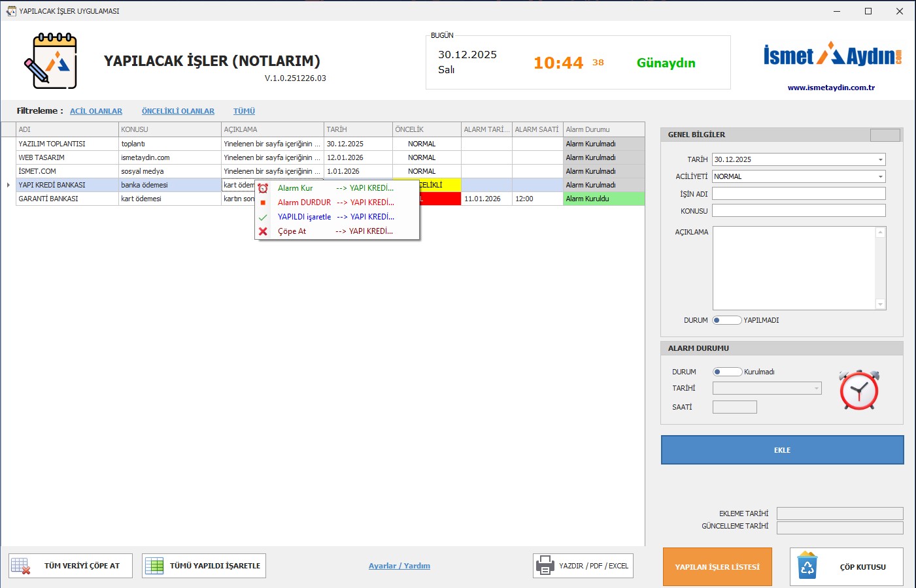
Task: Open the alarm TARİHİ date dropdown
Action: coord(816,388)
